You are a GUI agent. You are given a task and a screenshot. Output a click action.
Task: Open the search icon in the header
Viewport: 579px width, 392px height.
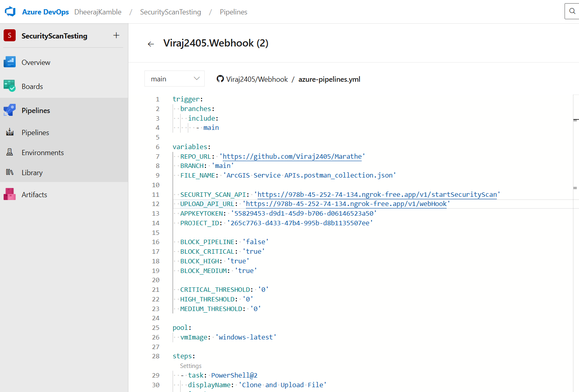point(572,11)
